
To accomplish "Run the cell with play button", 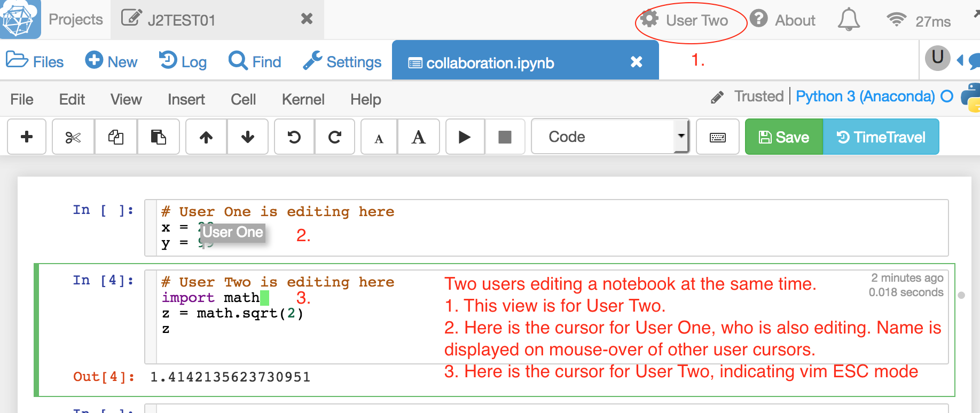I will pyautogui.click(x=465, y=137).
